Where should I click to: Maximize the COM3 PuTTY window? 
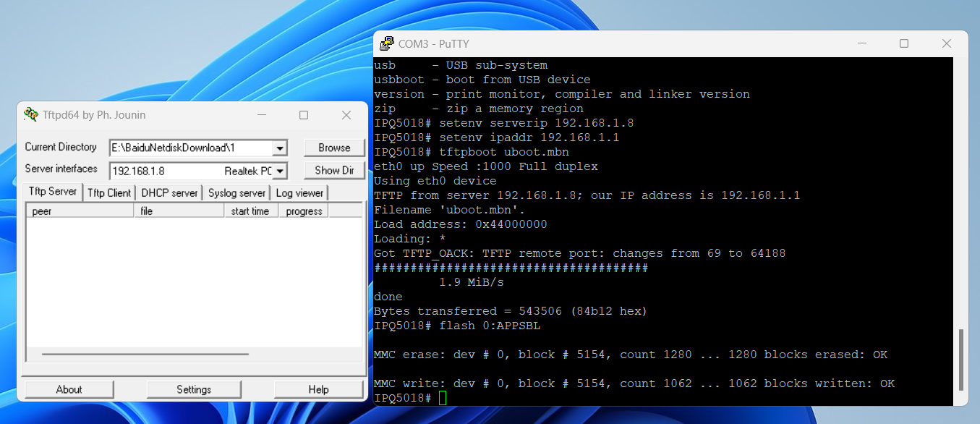(904, 43)
